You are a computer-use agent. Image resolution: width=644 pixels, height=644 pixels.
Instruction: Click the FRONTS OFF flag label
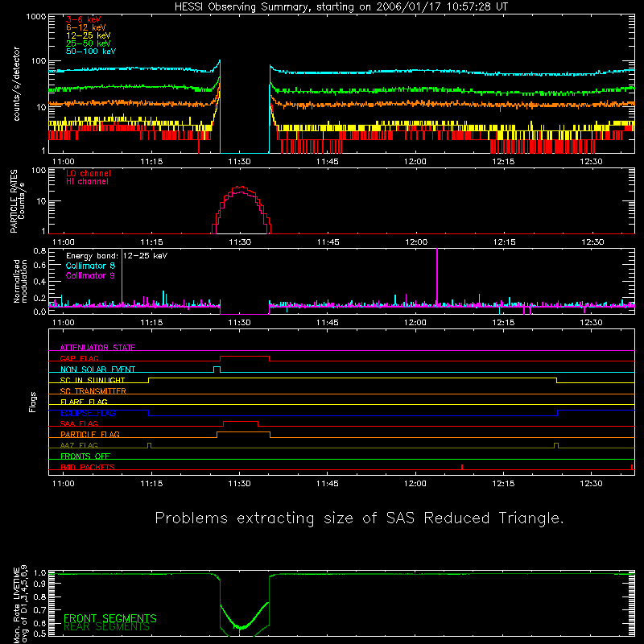tap(85, 456)
